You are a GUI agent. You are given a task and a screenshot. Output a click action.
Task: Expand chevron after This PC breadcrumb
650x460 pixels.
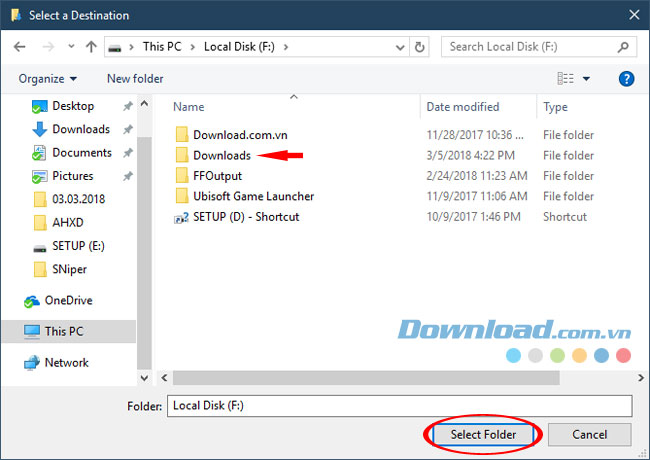tap(193, 47)
